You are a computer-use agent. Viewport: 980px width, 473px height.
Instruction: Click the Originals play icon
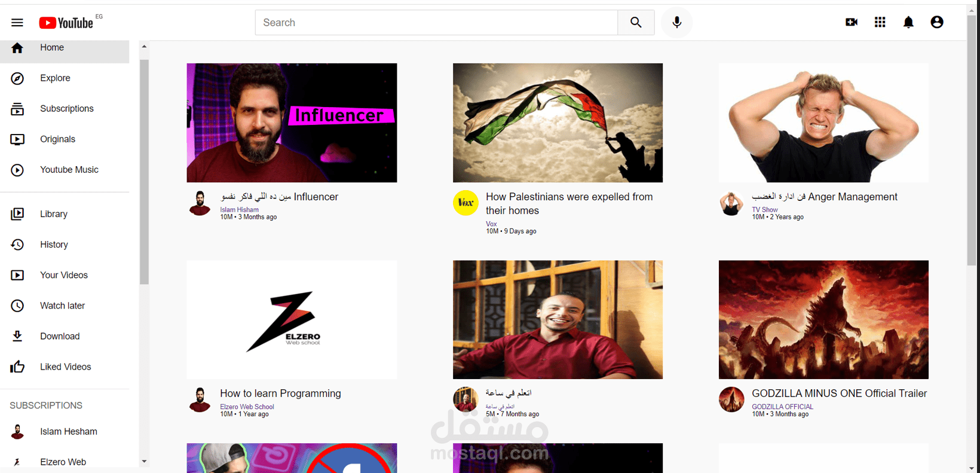click(17, 139)
